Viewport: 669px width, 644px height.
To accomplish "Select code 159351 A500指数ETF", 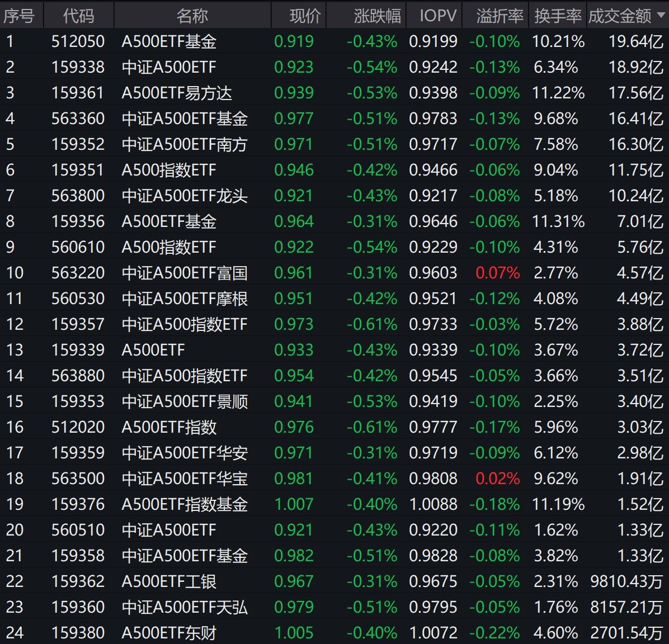I will point(78,170).
